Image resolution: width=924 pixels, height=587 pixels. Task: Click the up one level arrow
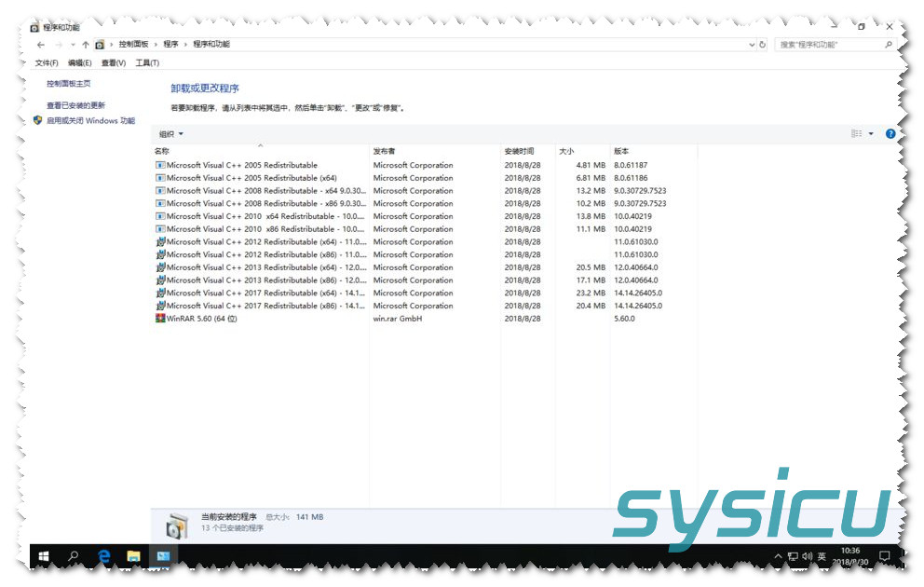click(85, 45)
